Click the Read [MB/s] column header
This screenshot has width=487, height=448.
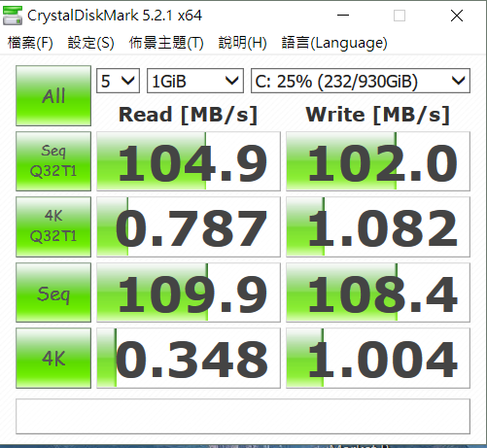[188, 115]
